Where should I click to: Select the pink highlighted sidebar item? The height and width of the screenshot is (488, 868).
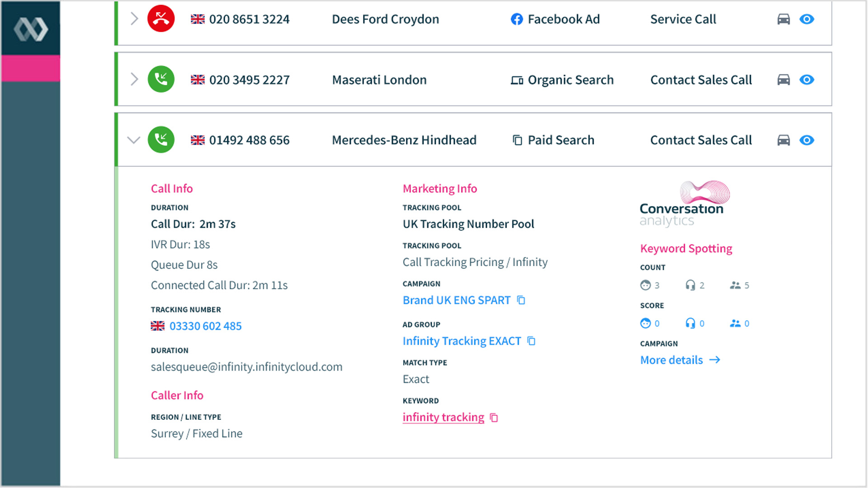point(31,68)
